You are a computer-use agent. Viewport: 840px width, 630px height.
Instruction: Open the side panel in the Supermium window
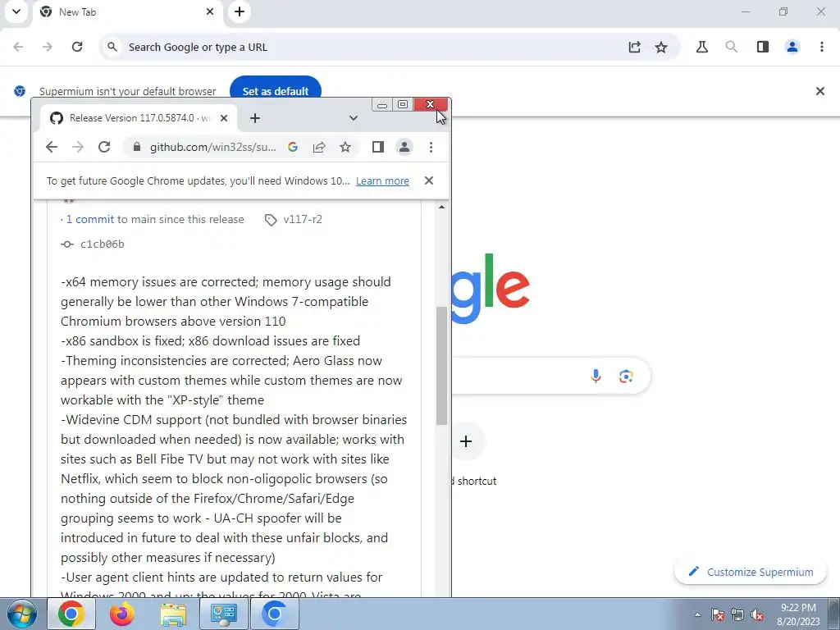click(x=763, y=47)
